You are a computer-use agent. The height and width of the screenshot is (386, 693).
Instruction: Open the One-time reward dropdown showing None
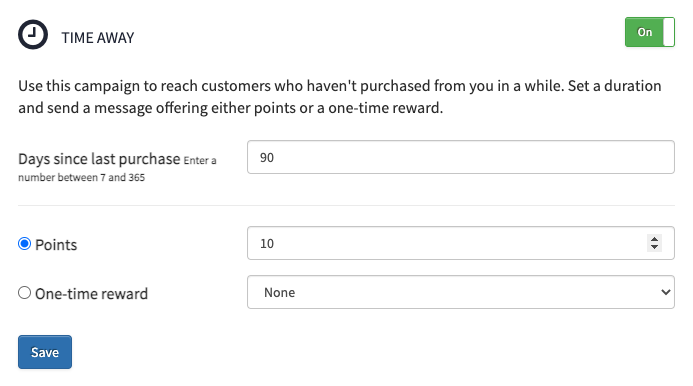point(461,292)
